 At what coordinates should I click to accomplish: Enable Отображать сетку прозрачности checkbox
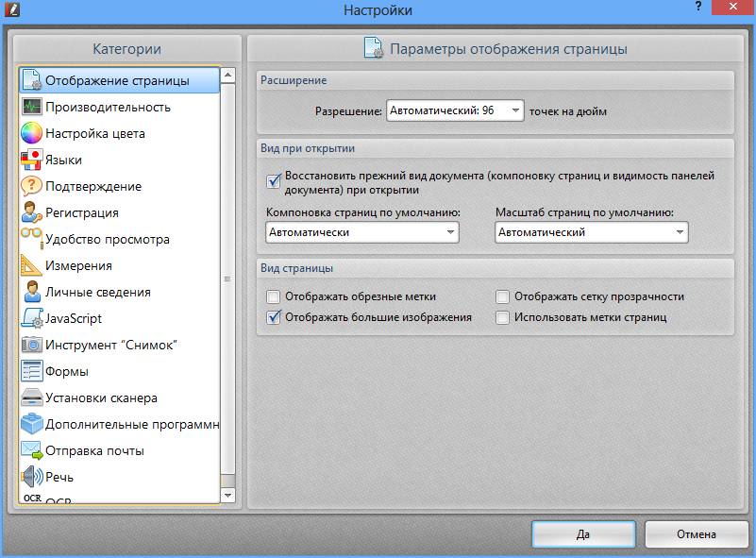pos(502,296)
